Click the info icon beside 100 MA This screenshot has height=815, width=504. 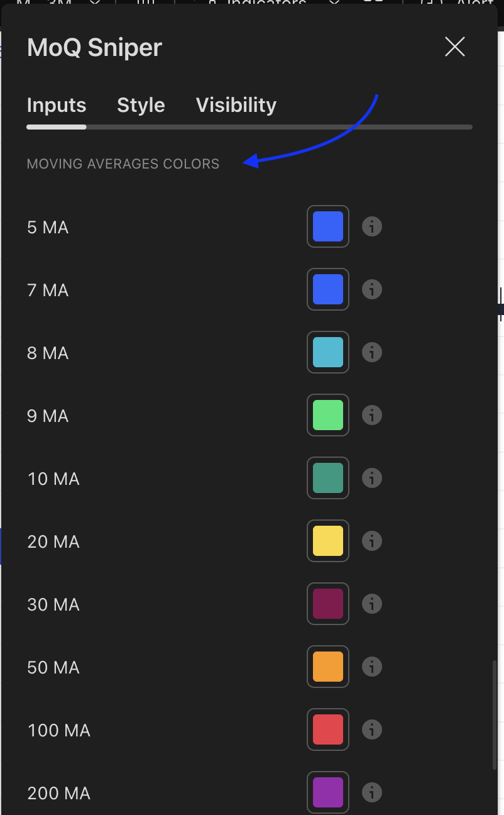pyautogui.click(x=372, y=729)
